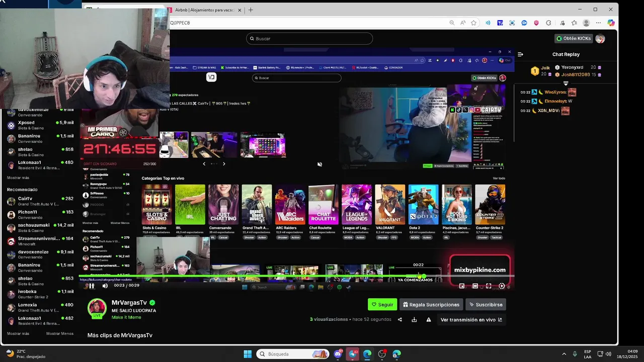644x362 pixels.
Task: Open the MrVargasTv channel avatar
Action: [97, 308]
